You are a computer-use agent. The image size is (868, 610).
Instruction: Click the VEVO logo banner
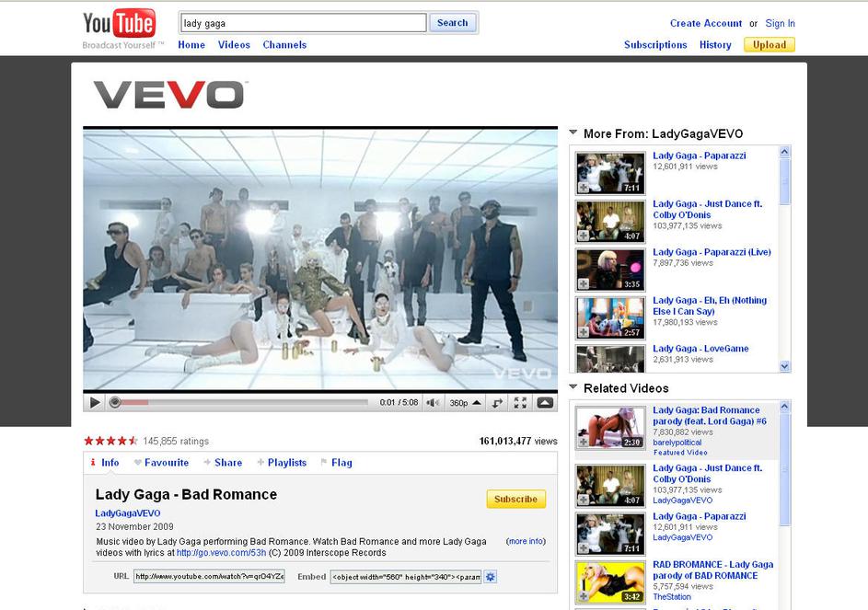[x=170, y=94]
